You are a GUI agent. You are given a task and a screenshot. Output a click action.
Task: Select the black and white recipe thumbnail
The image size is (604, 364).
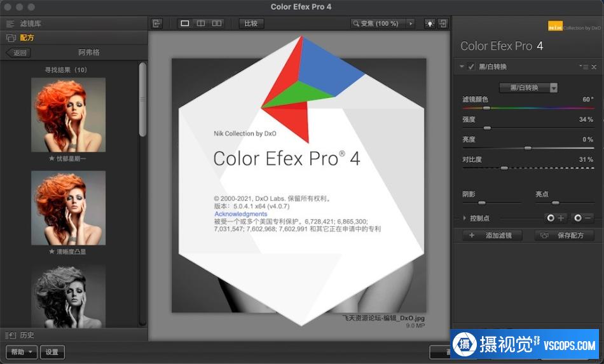(68, 296)
